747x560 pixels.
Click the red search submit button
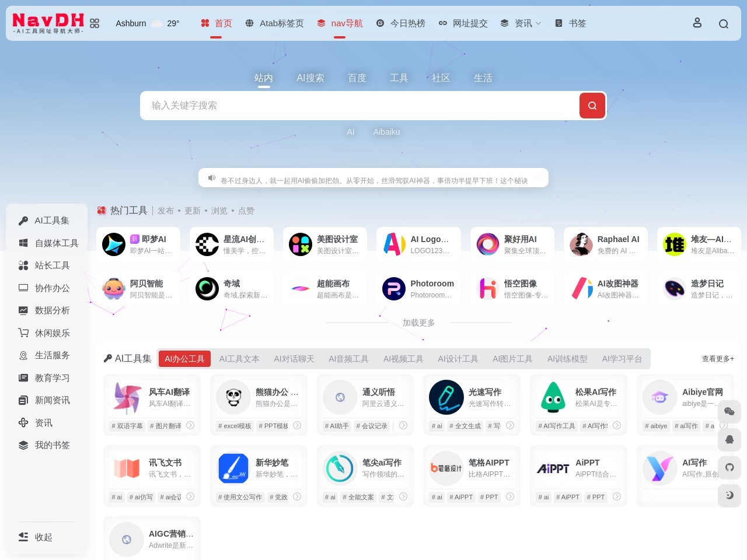pyautogui.click(x=592, y=106)
